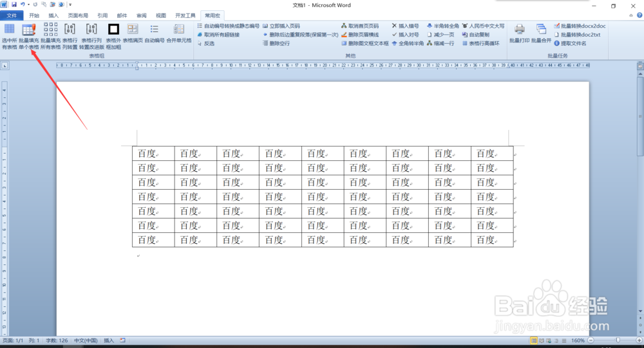The width and height of the screenshot is (644, 348).
Task: Click 批量转换doc2txt command
Action: point(577,35)
